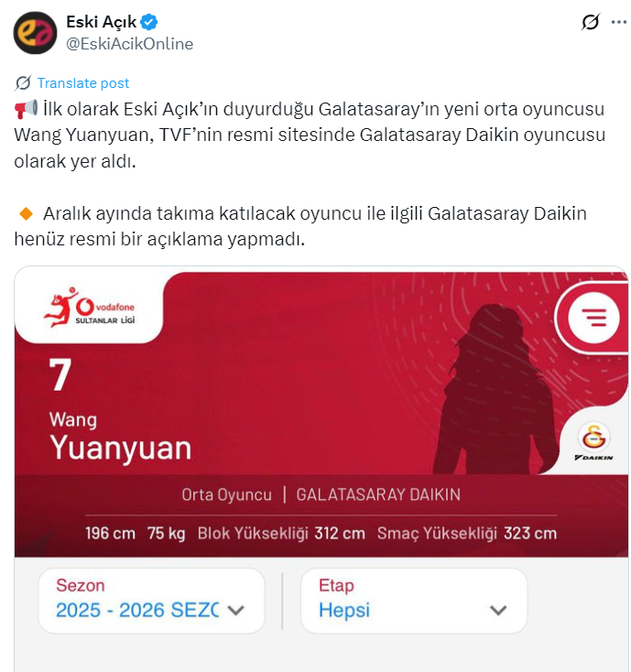Expand the Etap dropdown chevron
Screen dimensions: 631x672
pos(498,610)
